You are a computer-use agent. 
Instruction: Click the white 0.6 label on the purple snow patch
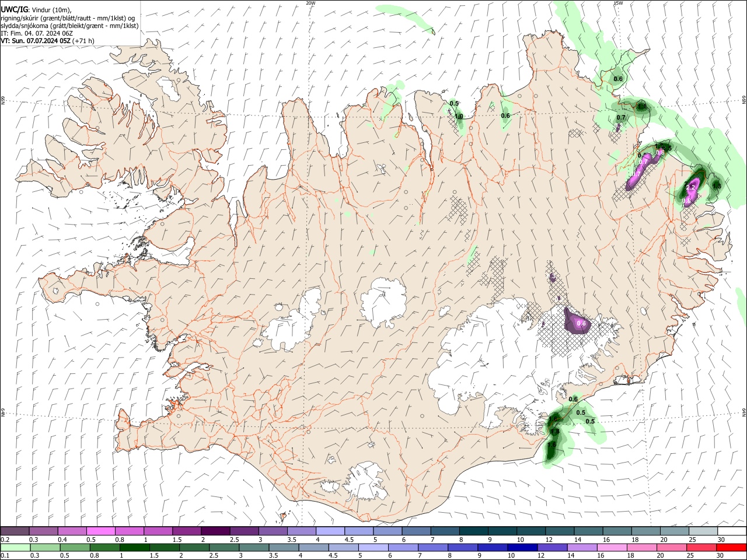[581, 323]
